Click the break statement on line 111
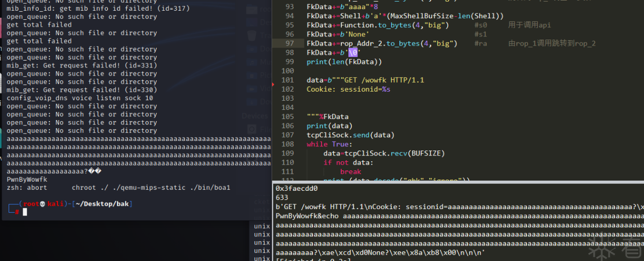 [351, 171]
